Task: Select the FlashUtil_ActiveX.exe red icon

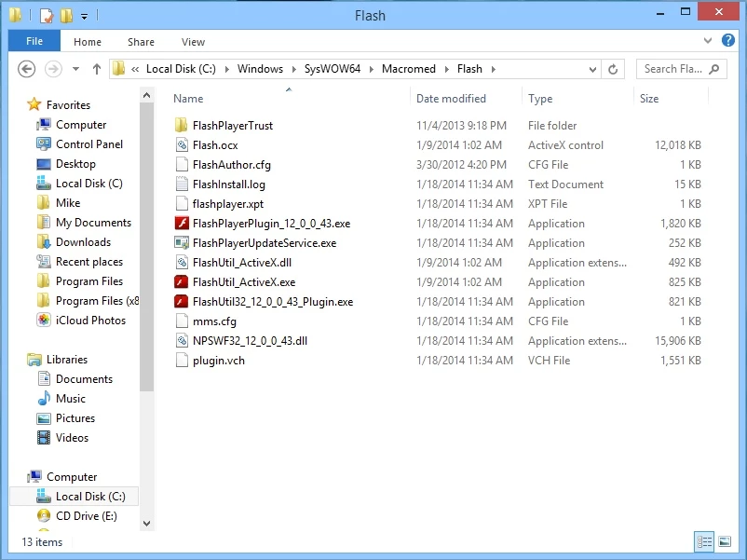Action: [x=182, y=281]
